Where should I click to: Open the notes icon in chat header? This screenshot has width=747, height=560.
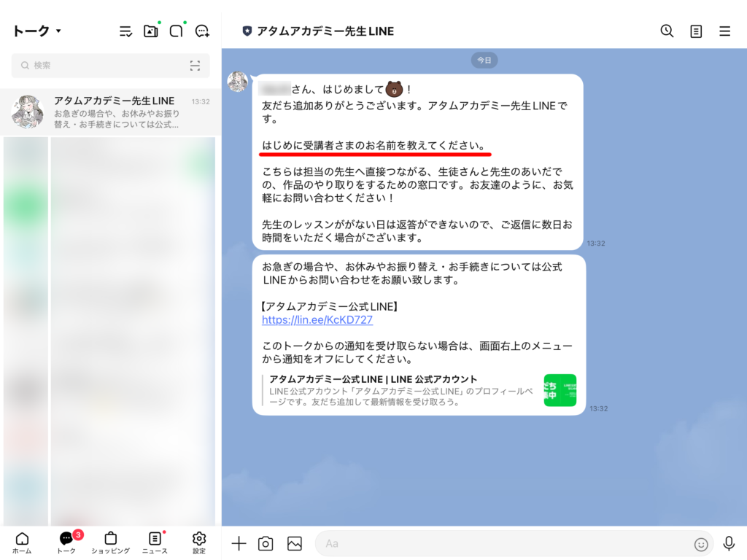[x=696, y=31]
